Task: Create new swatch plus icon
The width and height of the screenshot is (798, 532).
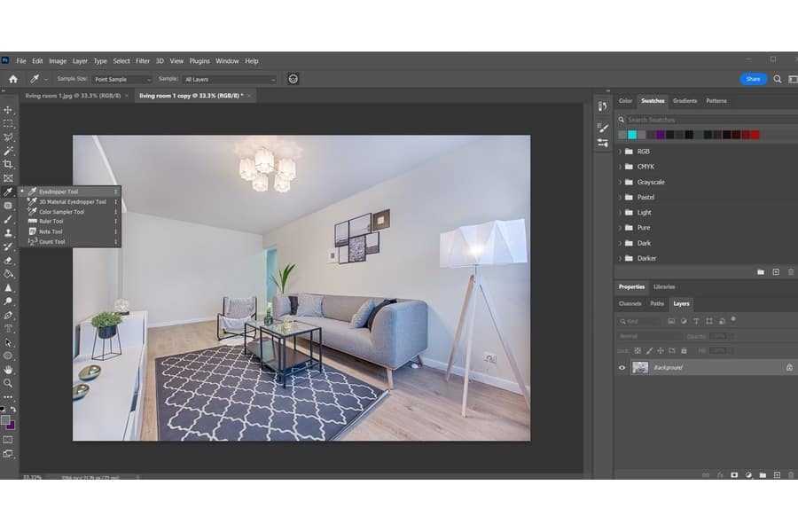Action: click(776, 272)
